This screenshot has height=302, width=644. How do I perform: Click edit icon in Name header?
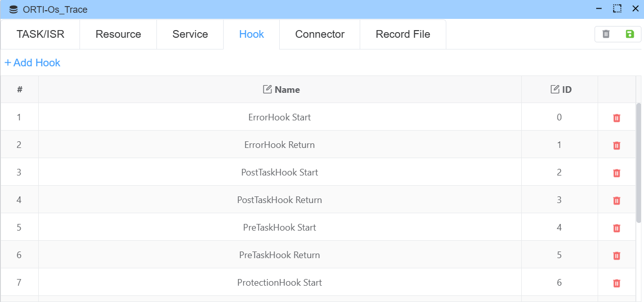point(267,90)
